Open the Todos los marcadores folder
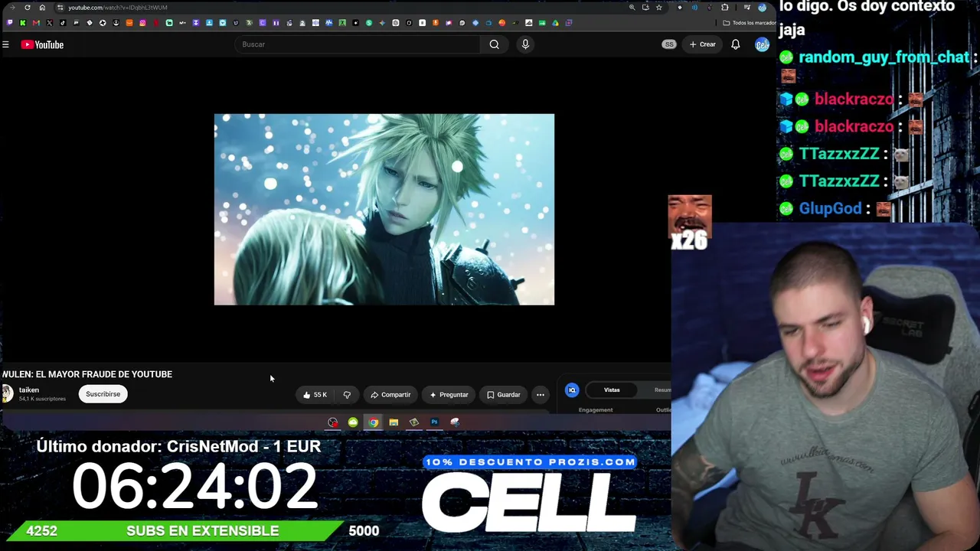 (x=749, y=23)
